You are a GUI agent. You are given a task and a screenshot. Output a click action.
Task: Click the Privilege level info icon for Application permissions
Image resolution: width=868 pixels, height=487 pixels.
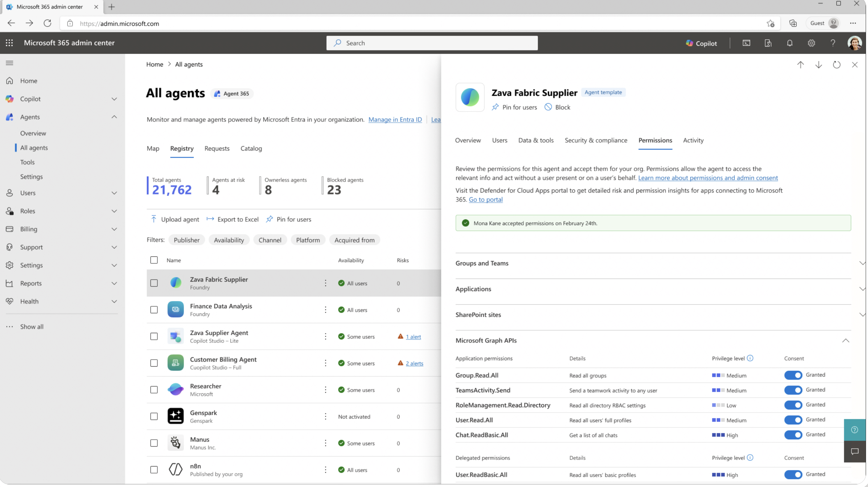click(x=750, y=358)
